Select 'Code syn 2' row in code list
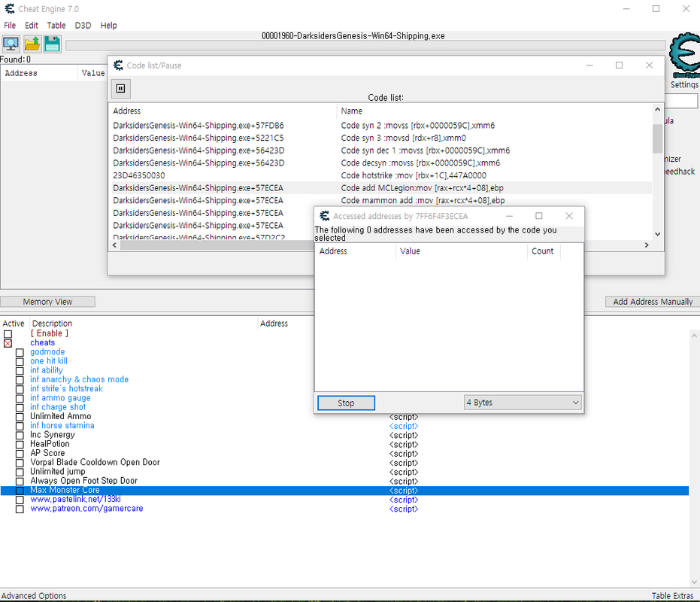 click(x=380, y=125)
